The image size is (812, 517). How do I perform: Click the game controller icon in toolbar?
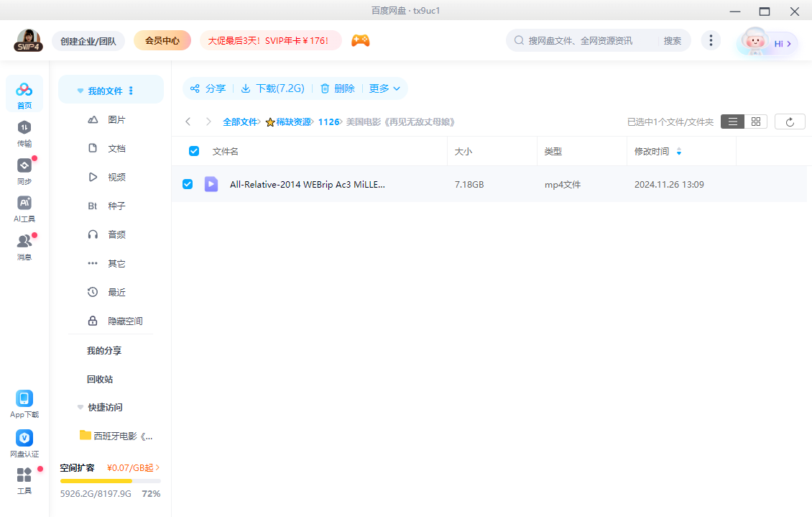[x=360, y=40]
